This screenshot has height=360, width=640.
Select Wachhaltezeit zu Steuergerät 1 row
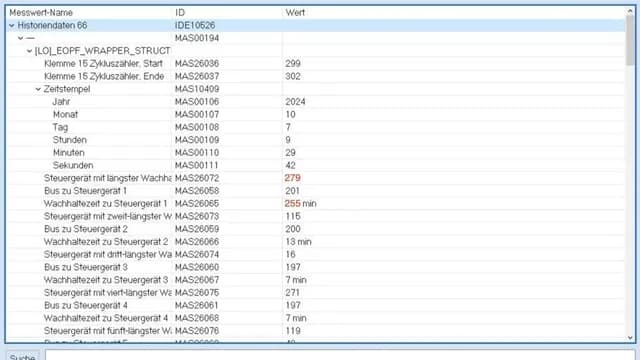tap(316, 204)
